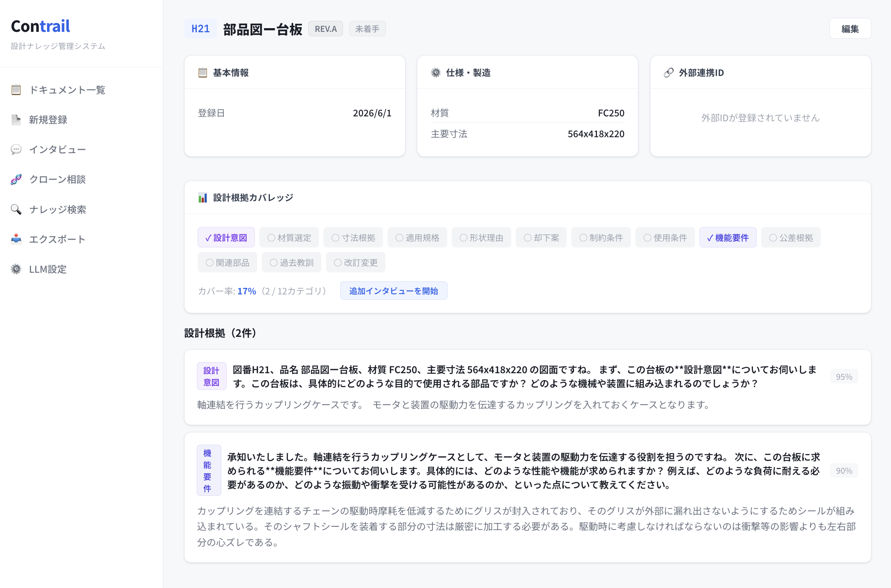The image size is (891, 588).
Task: Click the 設計意図 tag on first rationale card
Action: click(x=212, y=376)
